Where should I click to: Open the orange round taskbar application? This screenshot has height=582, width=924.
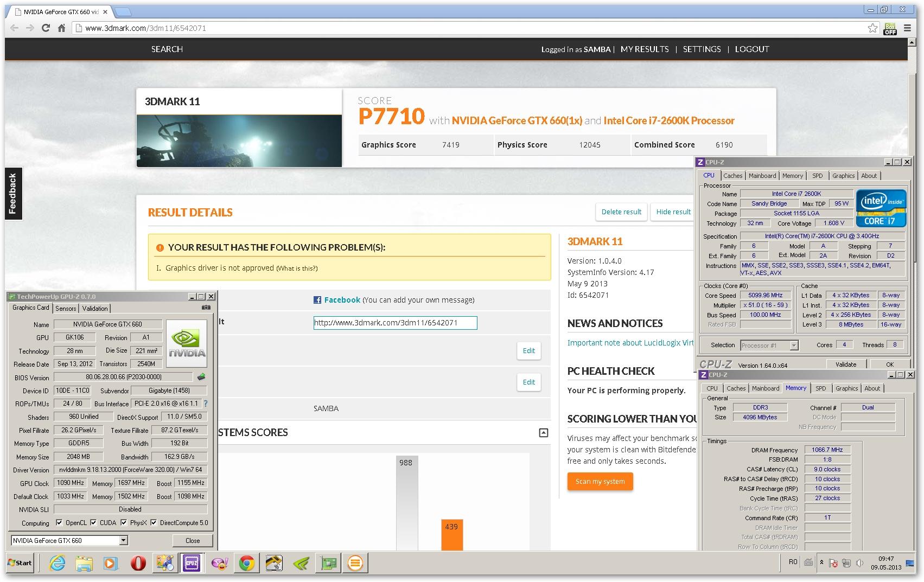[x=355, y=563]
